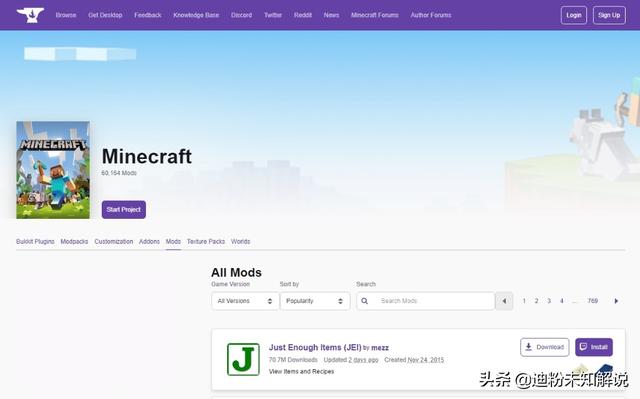The width and height of the screenshot is (640, 399).
Task: Click the Minecraft game cover image
Action: point(53,170)
